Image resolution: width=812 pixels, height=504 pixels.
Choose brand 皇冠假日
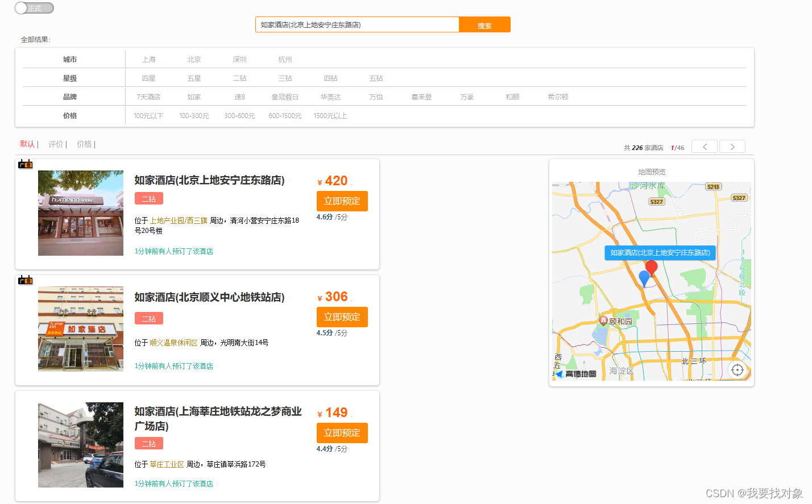point(285,97)
